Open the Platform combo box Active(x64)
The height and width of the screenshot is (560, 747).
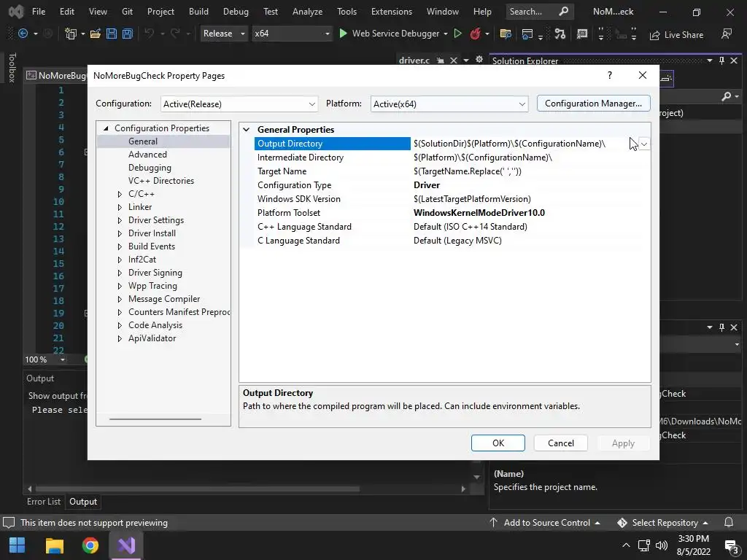[x=449, y=104]
